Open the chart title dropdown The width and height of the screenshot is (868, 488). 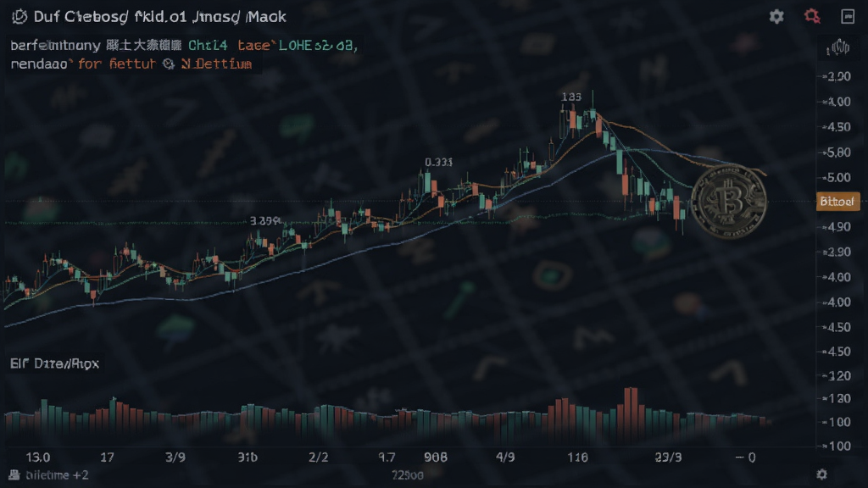point(159,17)
